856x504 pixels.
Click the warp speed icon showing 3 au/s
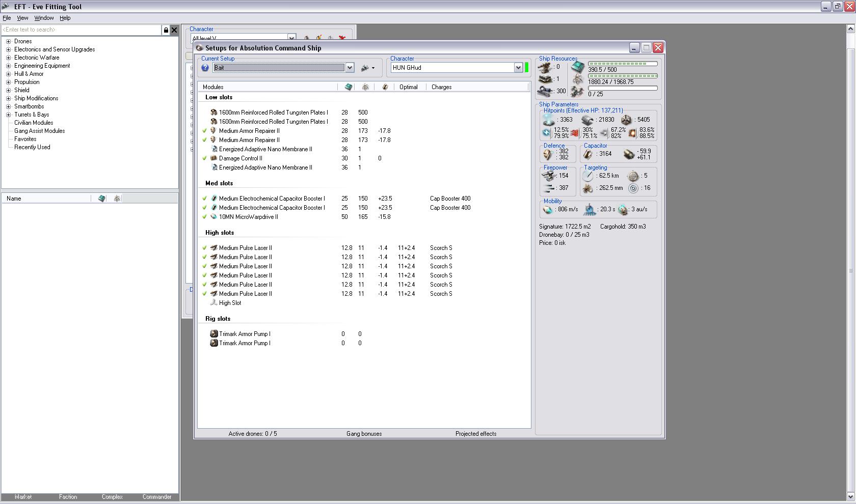623,209
